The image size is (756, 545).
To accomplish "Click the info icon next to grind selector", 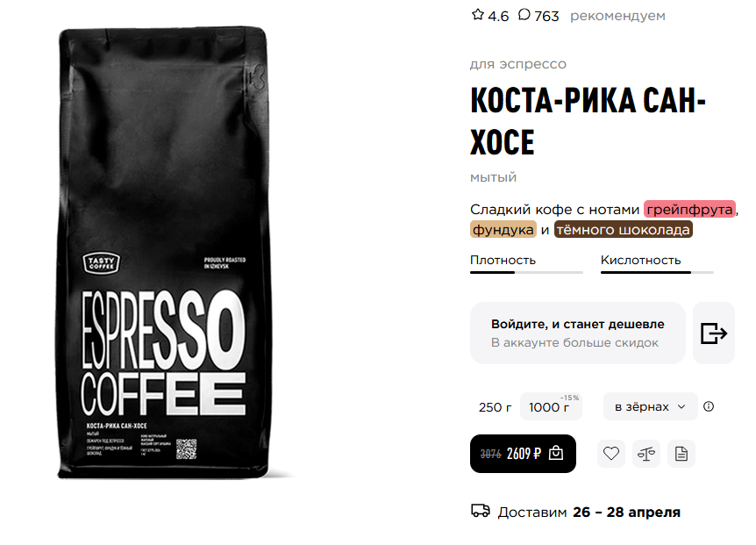I will pos(709,406).
